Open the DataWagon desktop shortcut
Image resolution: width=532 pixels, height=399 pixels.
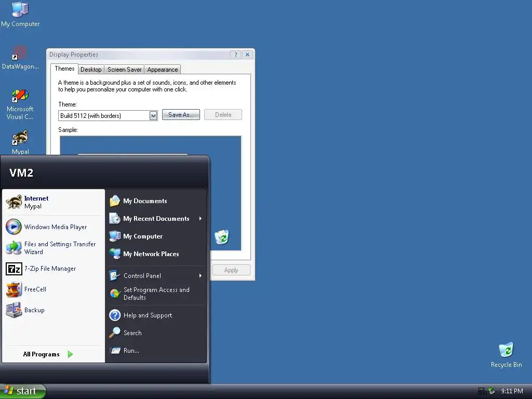click(x=20, y=58)
